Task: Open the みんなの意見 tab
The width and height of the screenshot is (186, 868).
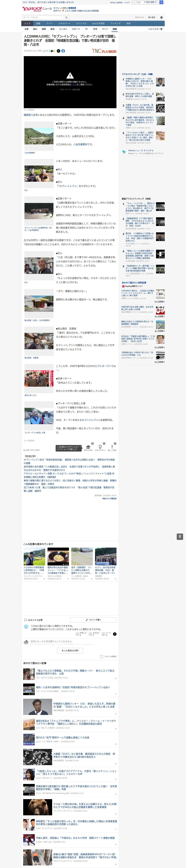Action: click(x=99, y=24)
